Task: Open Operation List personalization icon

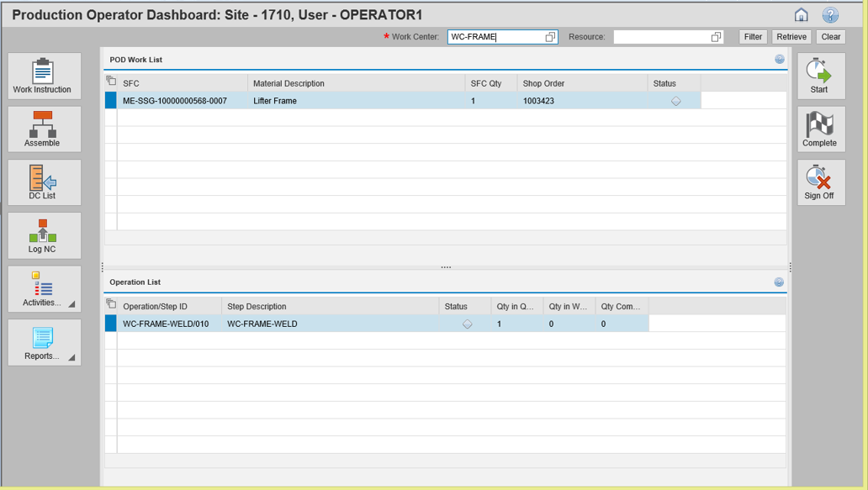Action: tap(779, 282)
